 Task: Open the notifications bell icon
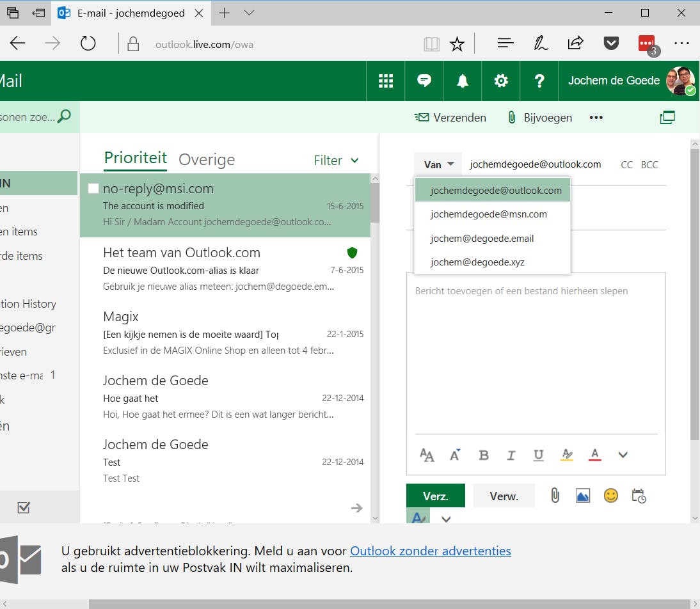(x=463, y=81)
